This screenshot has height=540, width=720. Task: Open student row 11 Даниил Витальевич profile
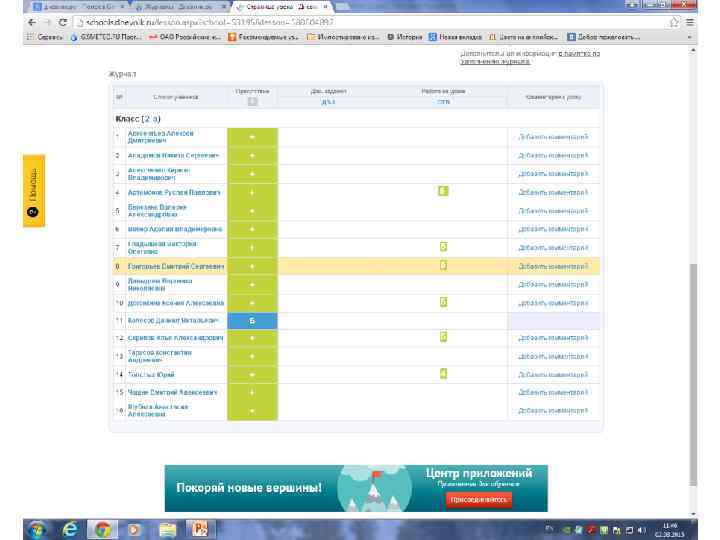click(173, 321)
